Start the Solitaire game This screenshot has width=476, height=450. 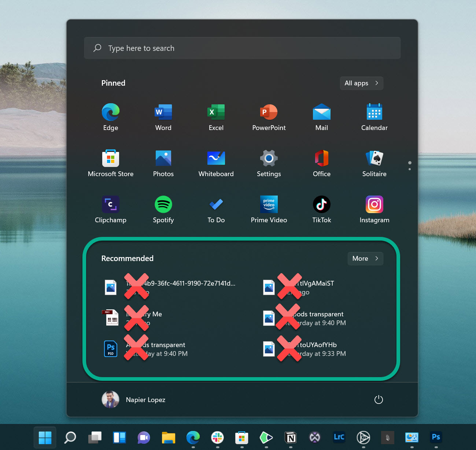coord(374,163)
